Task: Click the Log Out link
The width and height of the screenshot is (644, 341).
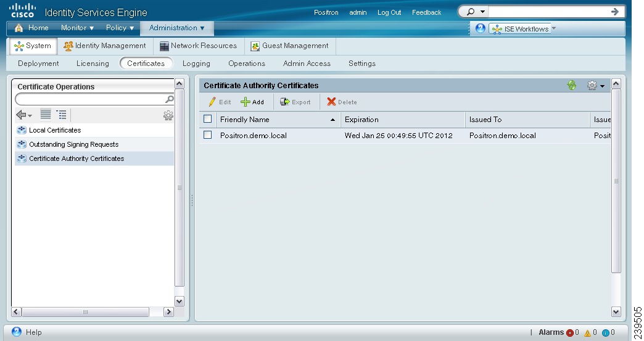Action: (389, 12)
